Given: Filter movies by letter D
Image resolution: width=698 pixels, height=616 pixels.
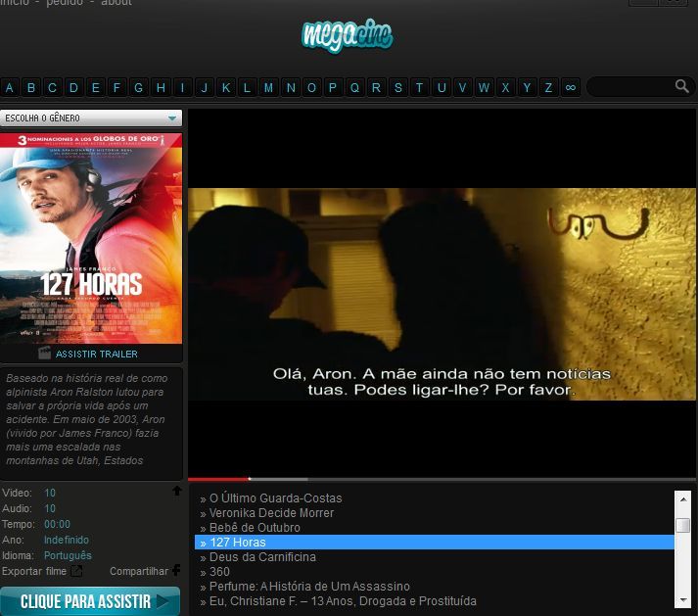Looking at the screenshot, I should pos(73,87).
